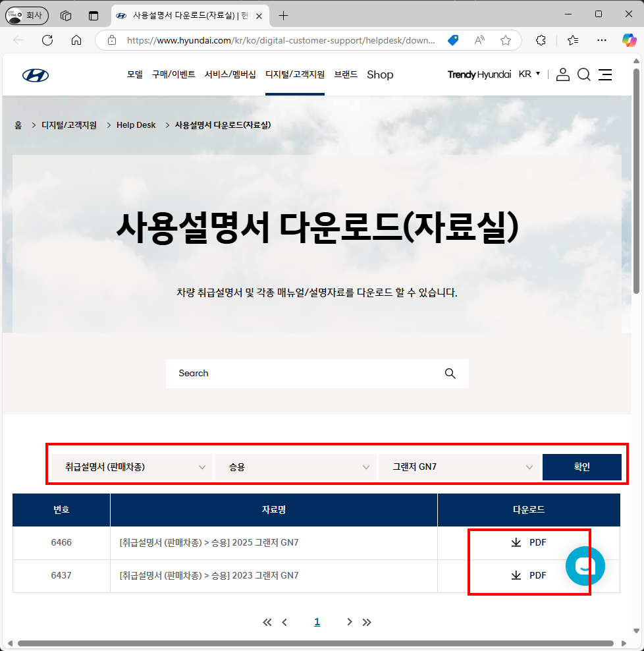Open site search magnifier in header
Image resolution: width=644 pixels, height=651 pixels.
(584, 74)
